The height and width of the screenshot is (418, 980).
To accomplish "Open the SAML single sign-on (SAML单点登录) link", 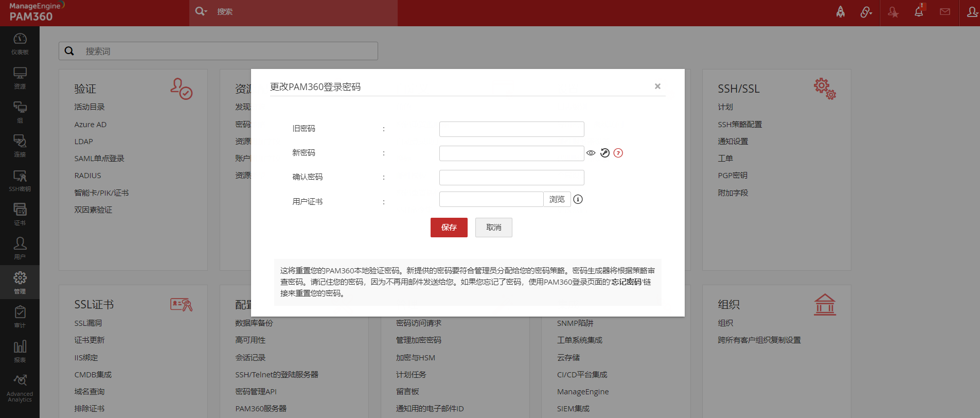I will [x=99, y=159].
